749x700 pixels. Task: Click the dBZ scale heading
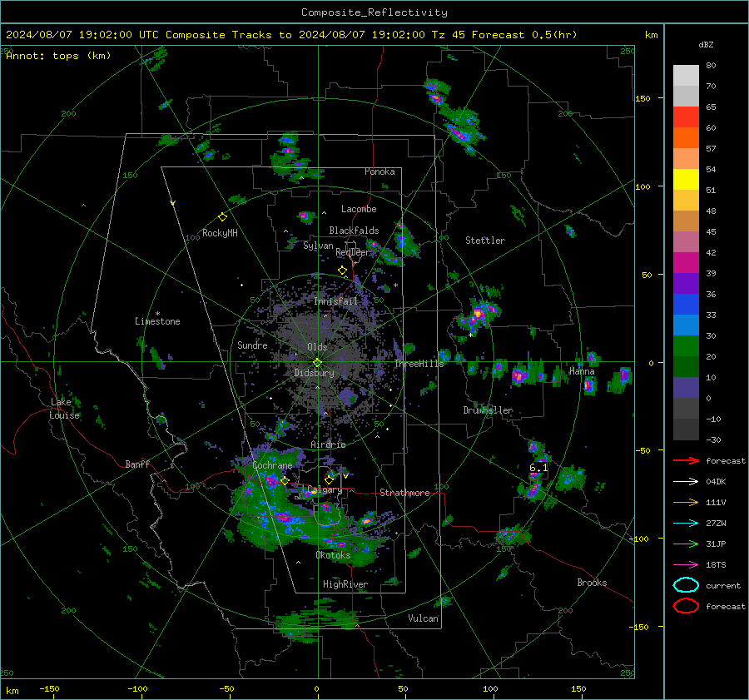(706, 44)
